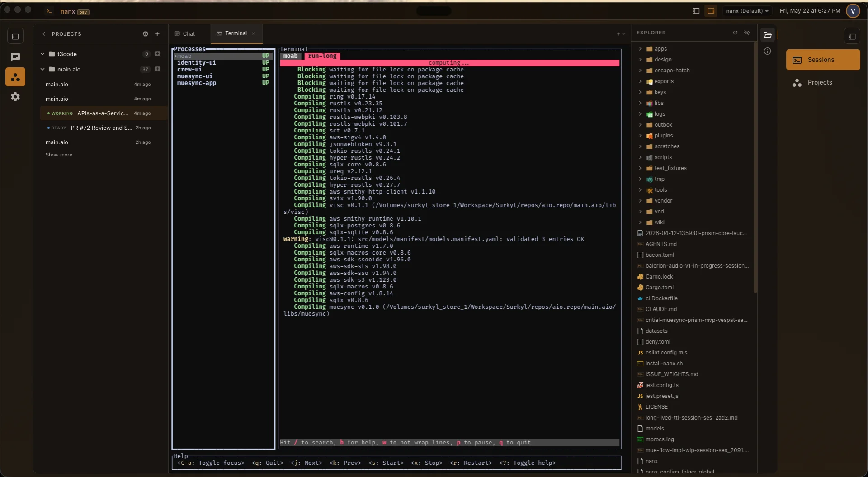868x477 pixels.
Task: Open Cargo.lock file
Action: point(659,277)
